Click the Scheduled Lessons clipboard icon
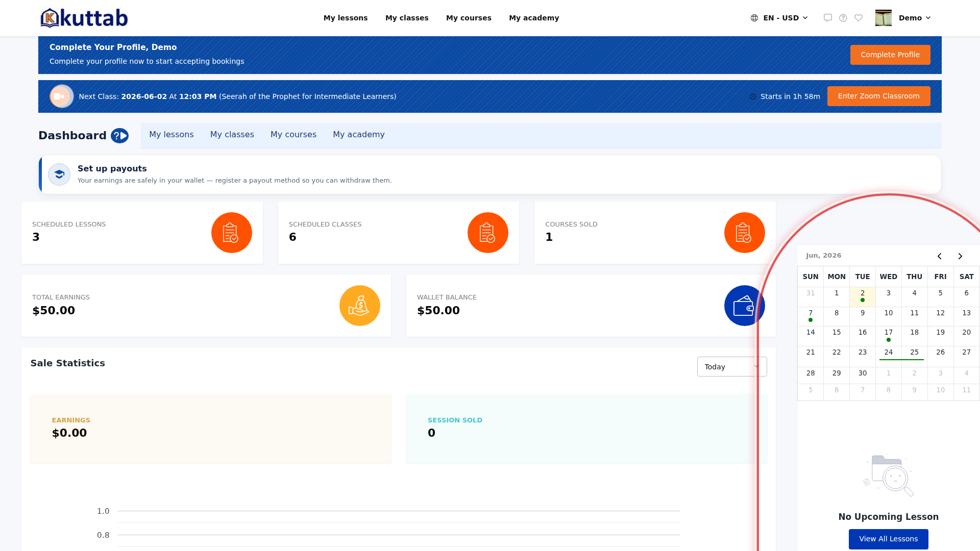Image resolution: width=980 pixels, height=551 pixels. click(232, 233)
